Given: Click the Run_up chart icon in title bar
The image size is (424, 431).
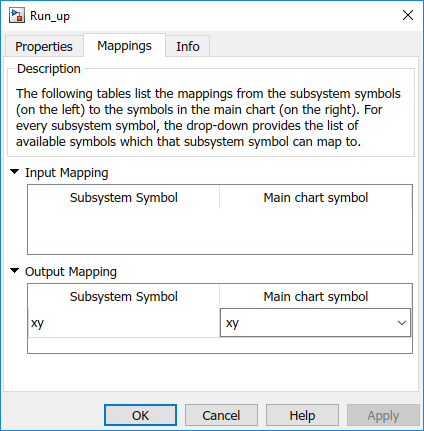Looking at the screenshot, I should pos(17,16).
